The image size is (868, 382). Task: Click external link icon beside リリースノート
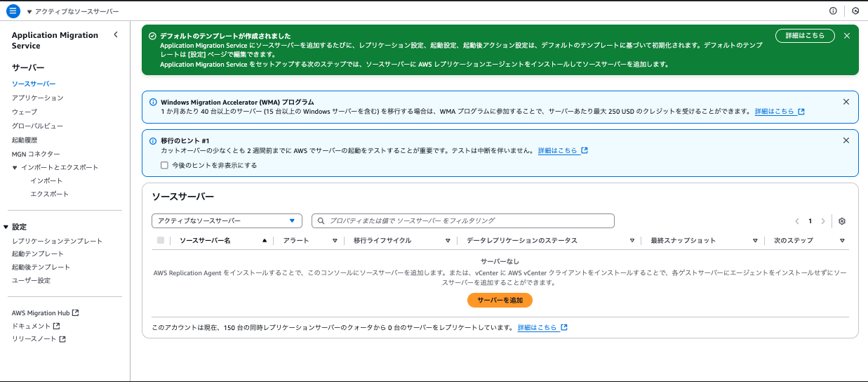click(62, 339)
